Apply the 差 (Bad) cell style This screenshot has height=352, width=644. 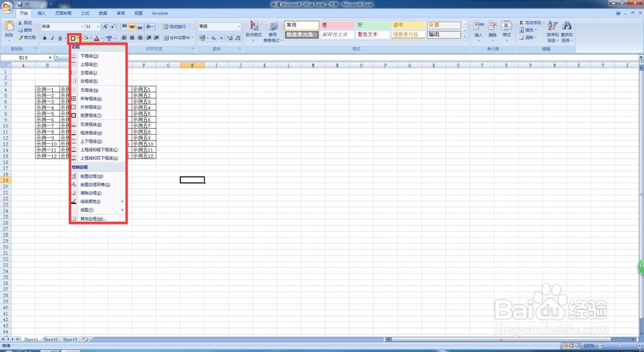[337, 25]
